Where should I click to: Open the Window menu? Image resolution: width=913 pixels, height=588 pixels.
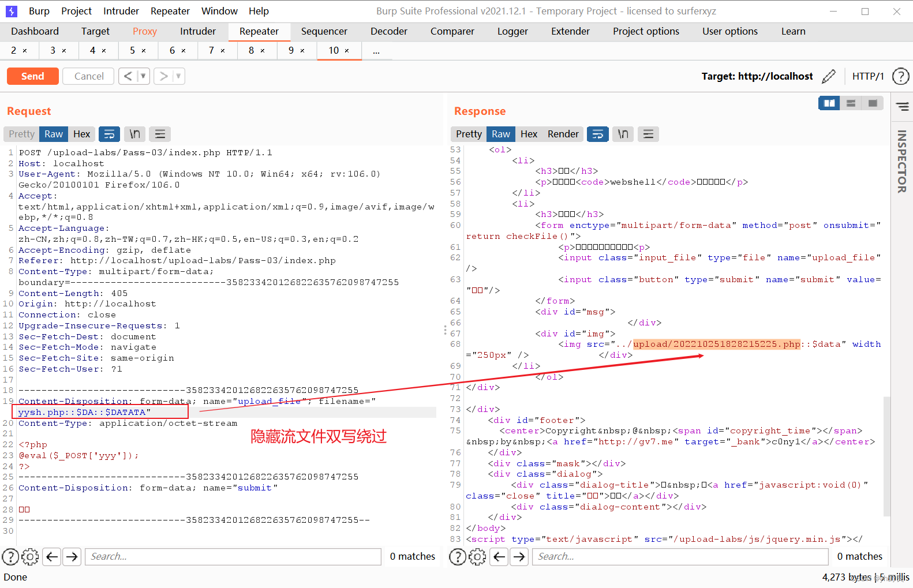(219, 11)
